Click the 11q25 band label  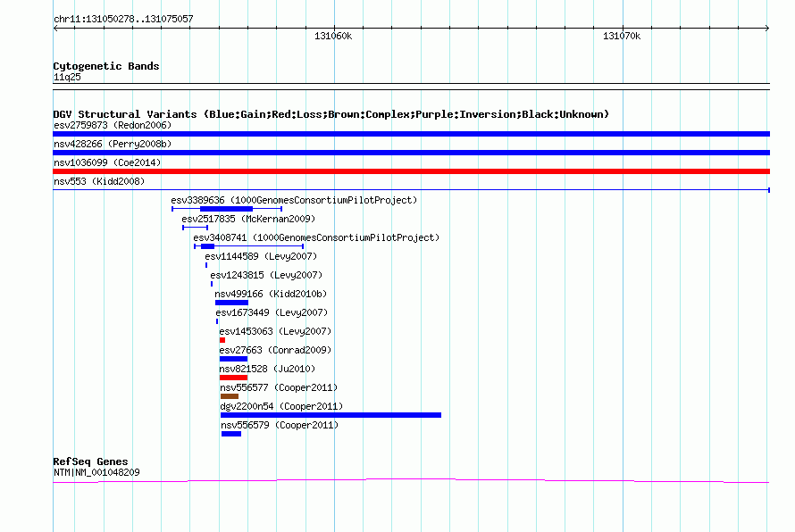67,77
